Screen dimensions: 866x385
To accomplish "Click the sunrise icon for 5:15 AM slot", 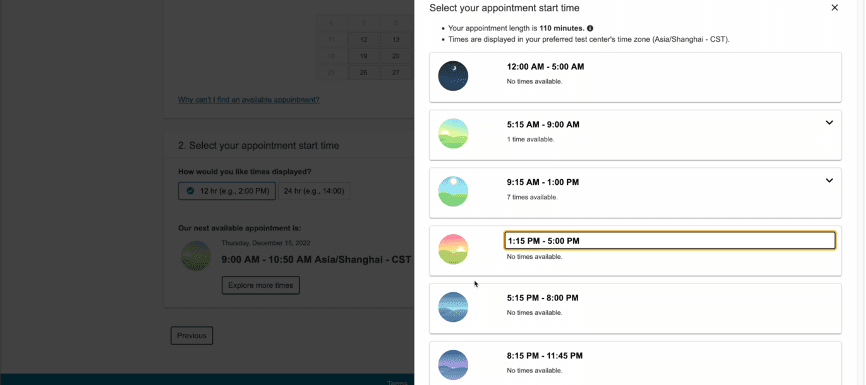I will click(x=453, y=134).
